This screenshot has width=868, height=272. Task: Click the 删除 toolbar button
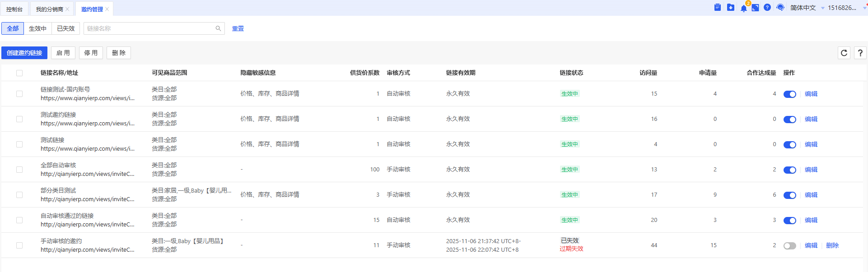(x=119, y=53)
